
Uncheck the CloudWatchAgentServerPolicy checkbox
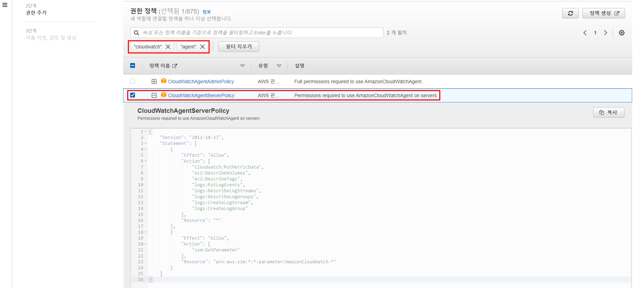[x=133, y=95]
